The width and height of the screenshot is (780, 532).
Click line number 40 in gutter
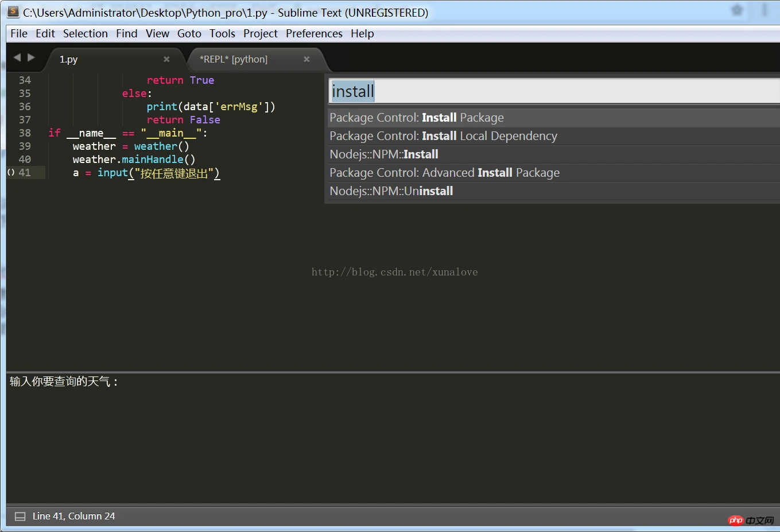[25, 160]
